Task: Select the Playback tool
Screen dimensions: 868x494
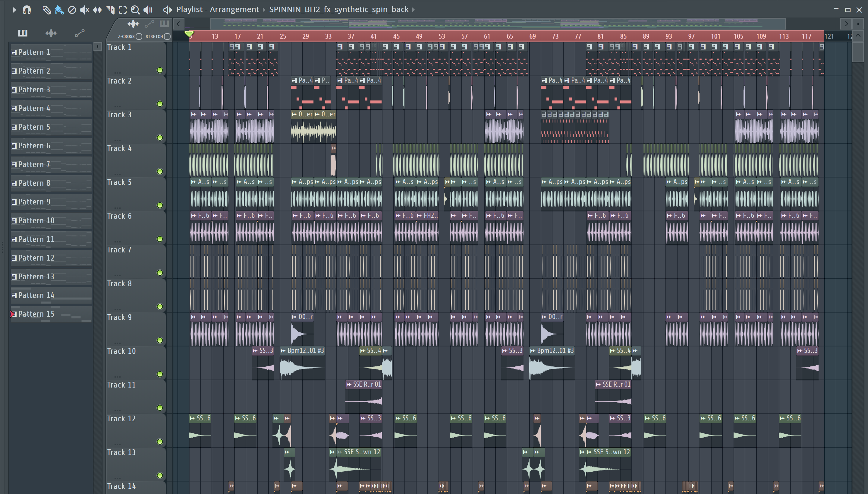Action: tap(148, 10)
